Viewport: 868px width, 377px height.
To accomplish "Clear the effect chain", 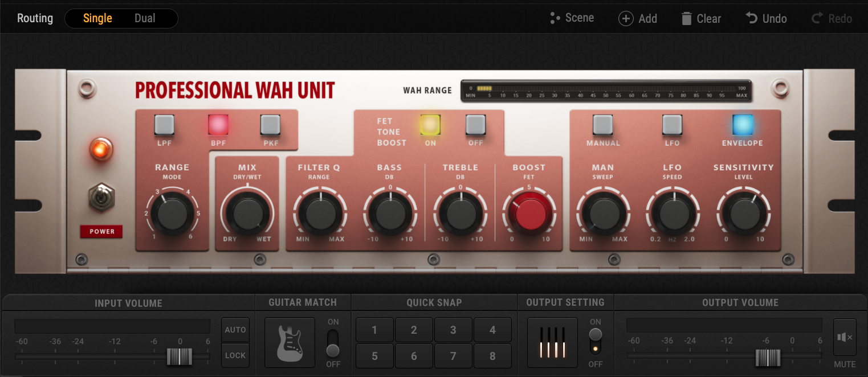I will click(701, 19).
